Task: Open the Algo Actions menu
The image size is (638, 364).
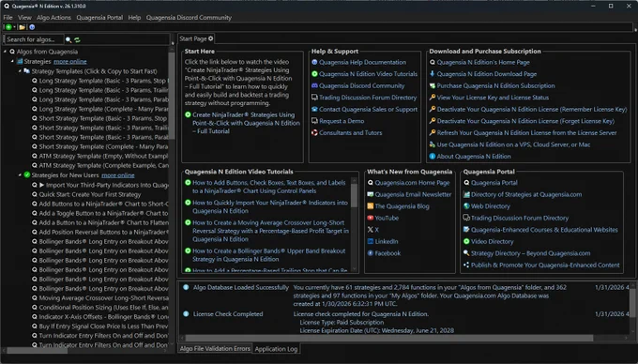Action: tap(53, 18)
